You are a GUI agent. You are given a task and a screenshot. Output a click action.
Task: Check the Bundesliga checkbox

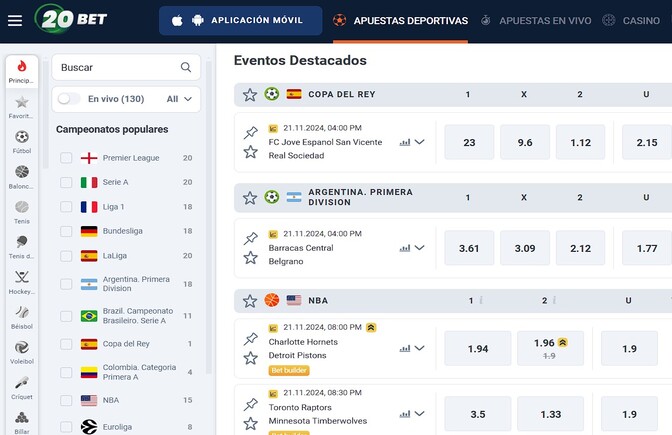(66, 231)
